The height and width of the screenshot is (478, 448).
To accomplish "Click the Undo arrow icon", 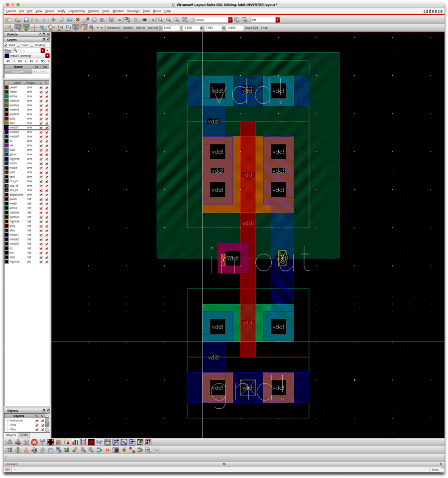I will [x=36, y=20].
